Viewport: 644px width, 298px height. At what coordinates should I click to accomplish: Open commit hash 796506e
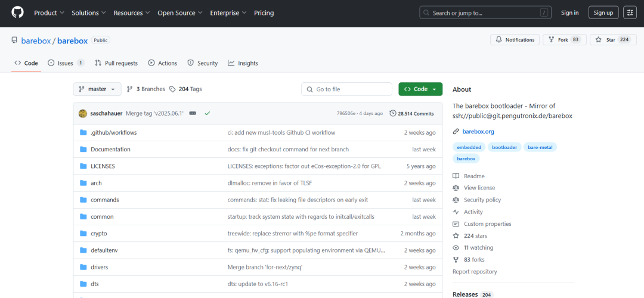pos(346,113)
